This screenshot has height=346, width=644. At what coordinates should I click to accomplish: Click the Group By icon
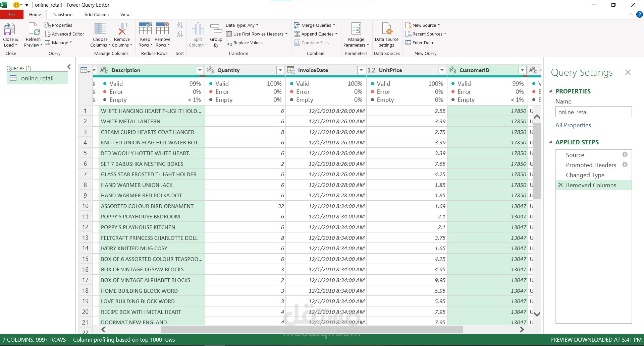coord(216,29)
